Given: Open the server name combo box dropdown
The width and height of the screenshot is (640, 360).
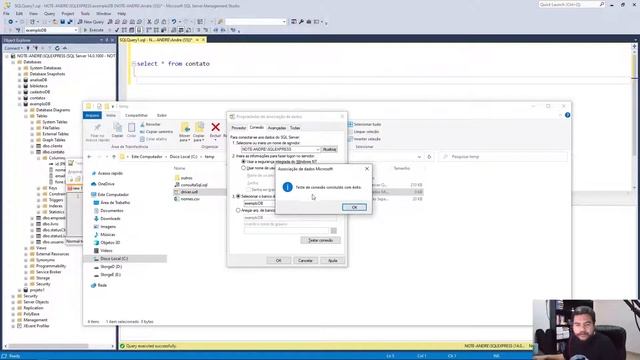Looking at the screenshot, I should 318,149.
